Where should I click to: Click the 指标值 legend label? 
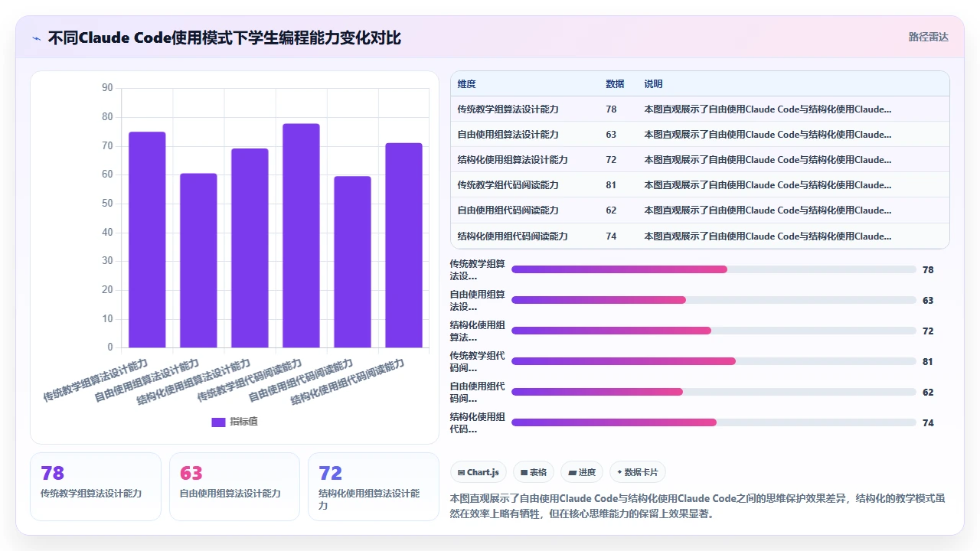pos(243,422)
